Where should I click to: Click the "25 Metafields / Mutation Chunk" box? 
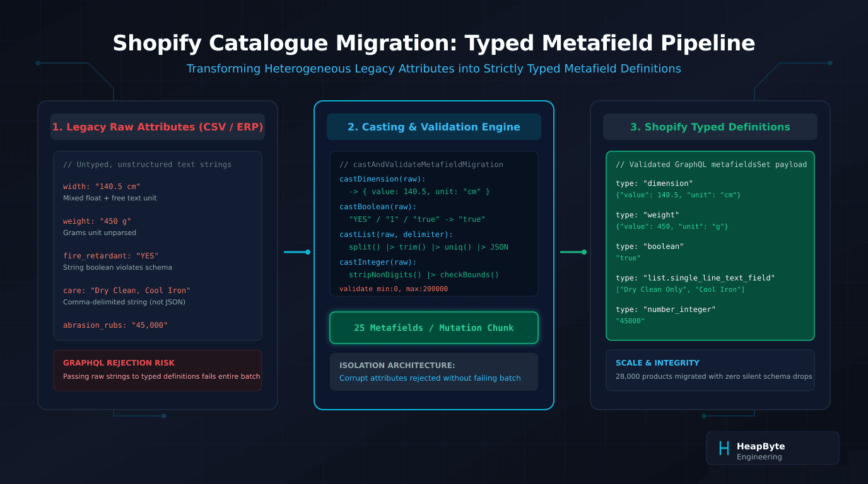(434, 328)
